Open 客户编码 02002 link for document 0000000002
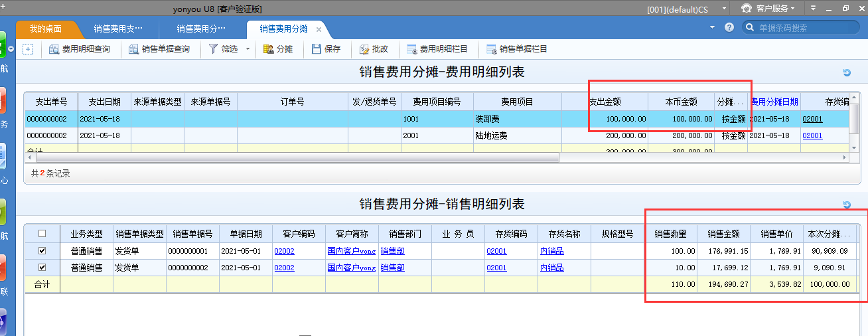The image size is (868, 336). pos(284,268)
